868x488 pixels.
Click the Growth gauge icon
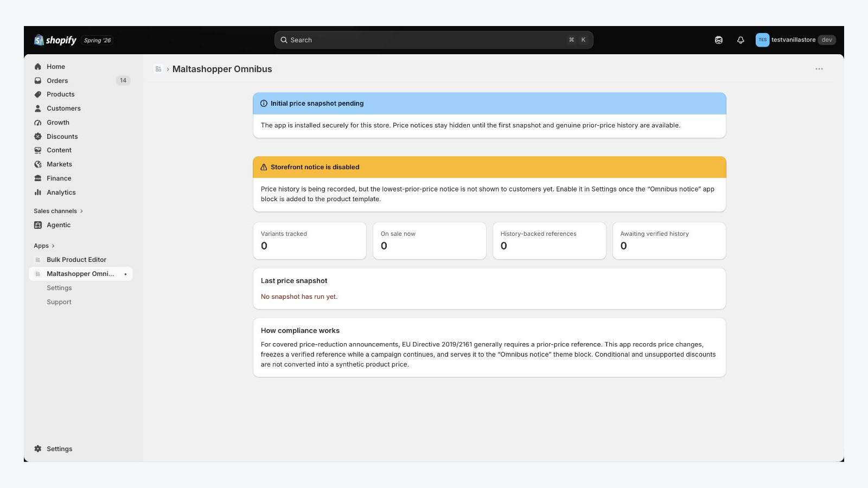pos(38,123)
